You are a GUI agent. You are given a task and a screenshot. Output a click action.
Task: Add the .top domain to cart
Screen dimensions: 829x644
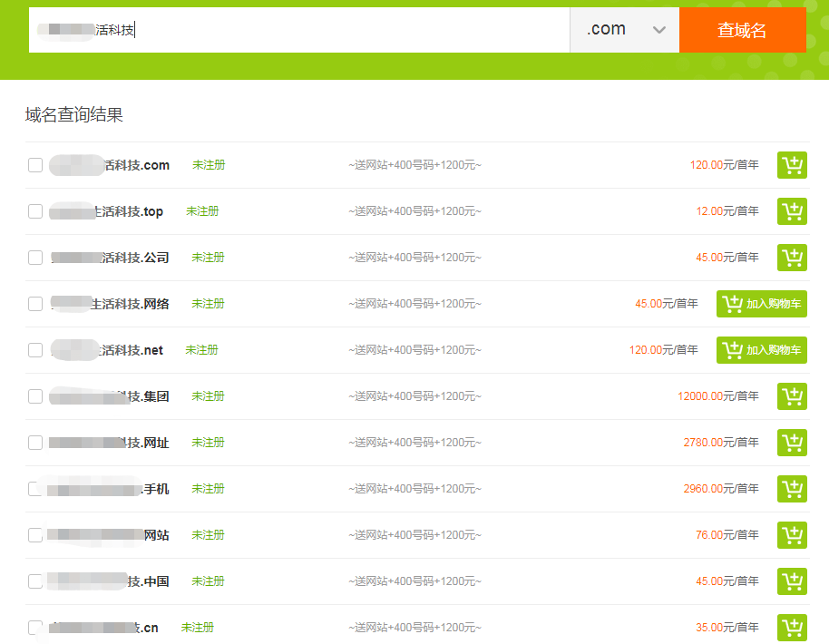point(792,211)
